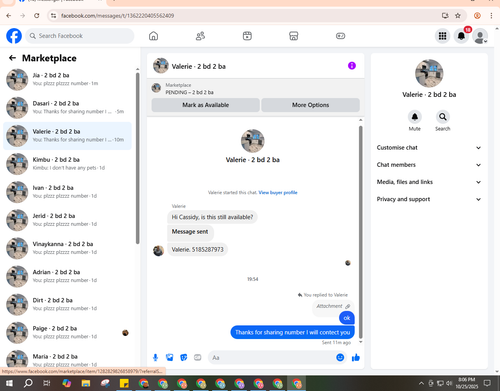
Task: Open the Dasari - 2 bd 2 ba chat
Action: tap(67, 107)
